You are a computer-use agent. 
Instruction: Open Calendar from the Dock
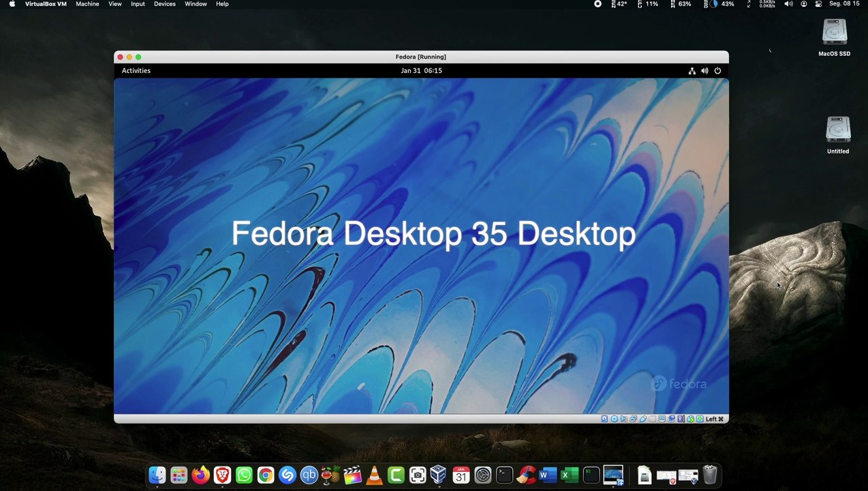(461, 475)
